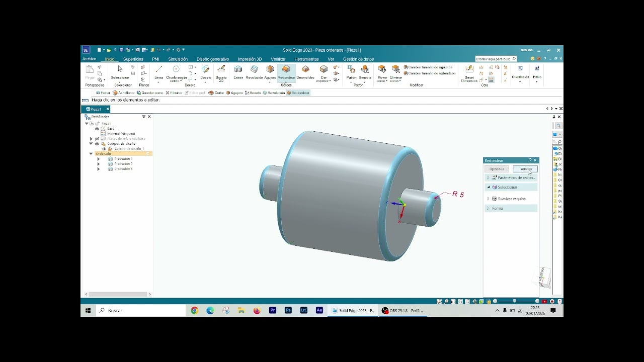The image size is (644, 362).
Task: Switch to the Superficies tab
Action: 133,59
